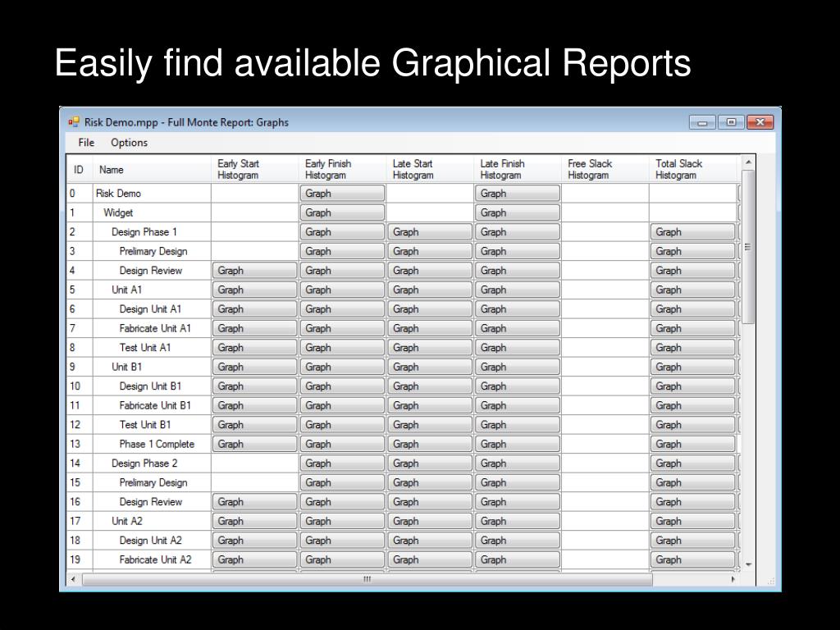Screen dimensions: 840x630
Task: Open Early Start Graph for Unit A2
Action: click(254, 521)
